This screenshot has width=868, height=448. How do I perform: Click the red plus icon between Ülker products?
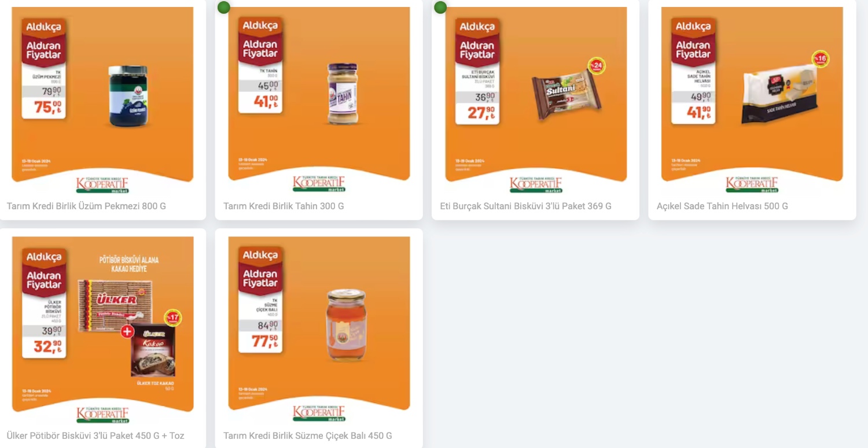click(127, 331)
